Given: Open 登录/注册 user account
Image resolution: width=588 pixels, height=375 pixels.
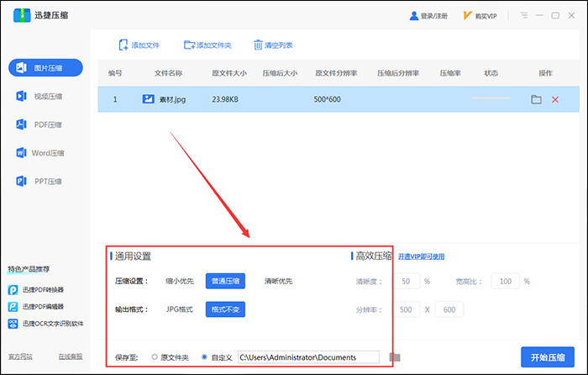Looking at the screenshot, I should point(428,16).
